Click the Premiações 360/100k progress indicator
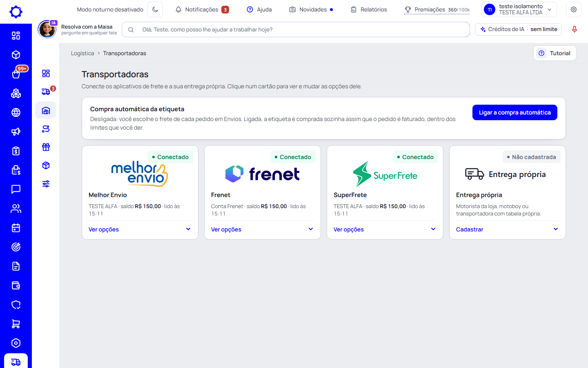The height and width of the screenshot is (368, 588). [x=437, y=9]
